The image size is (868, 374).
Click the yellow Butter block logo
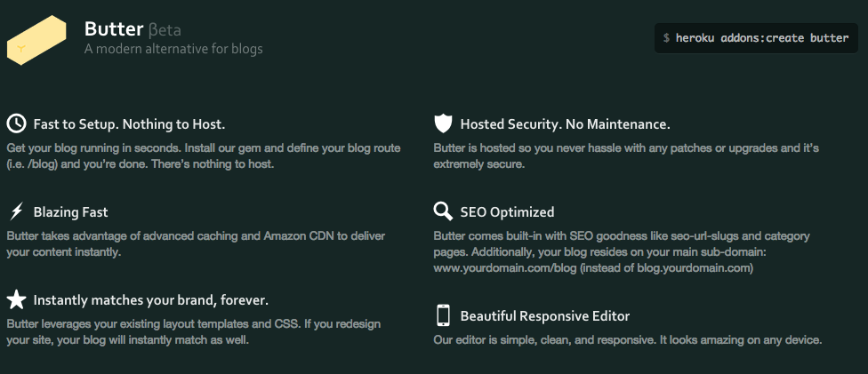point(36,40)
